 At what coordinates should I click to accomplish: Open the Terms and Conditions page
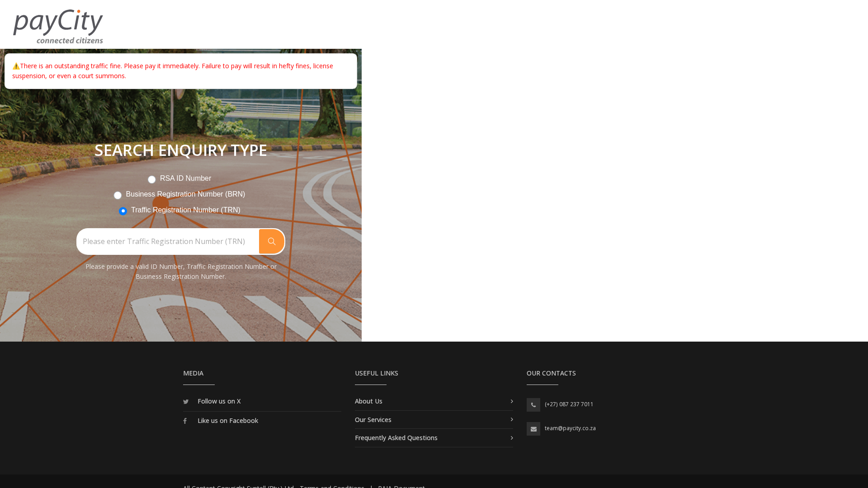coord(332,486)
